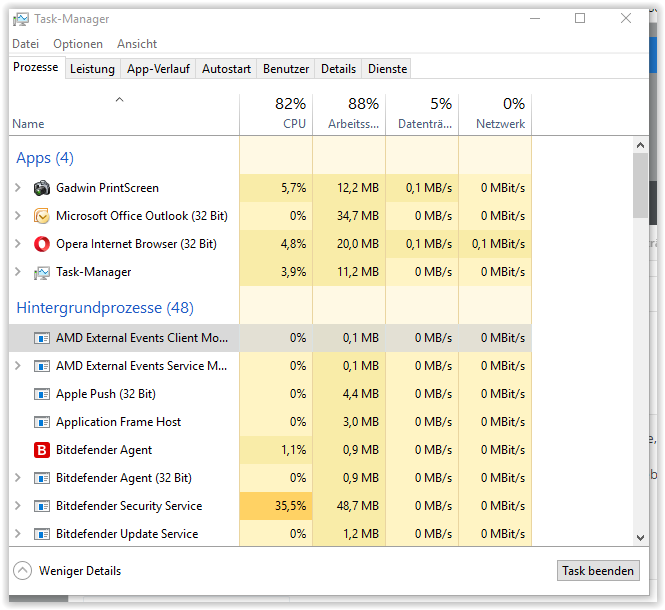
Task: Expand the Gadwin PrintScreen entry
Action: pyautogui.click(x=18, y=187)
